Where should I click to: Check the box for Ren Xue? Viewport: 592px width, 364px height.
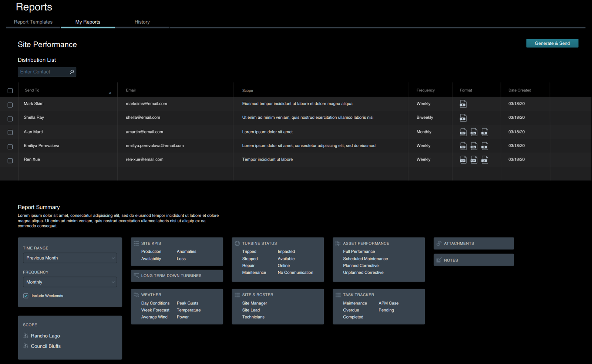(x=10, y=161)
